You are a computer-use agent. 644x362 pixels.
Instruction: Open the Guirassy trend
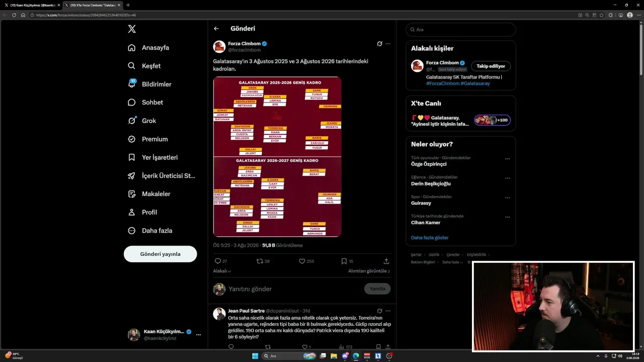[x=422, y=203]
